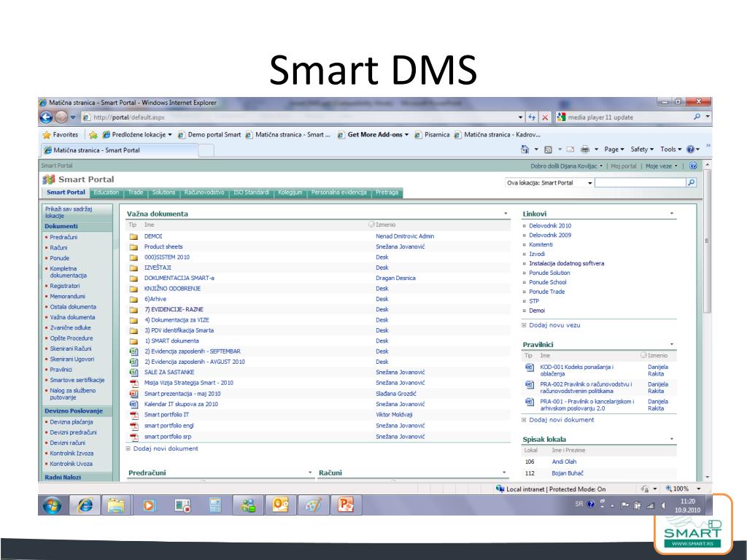Click the taskbar volume speaker icon
The width and height of the screenshot is (747, 560).
(x=663, y=506)
